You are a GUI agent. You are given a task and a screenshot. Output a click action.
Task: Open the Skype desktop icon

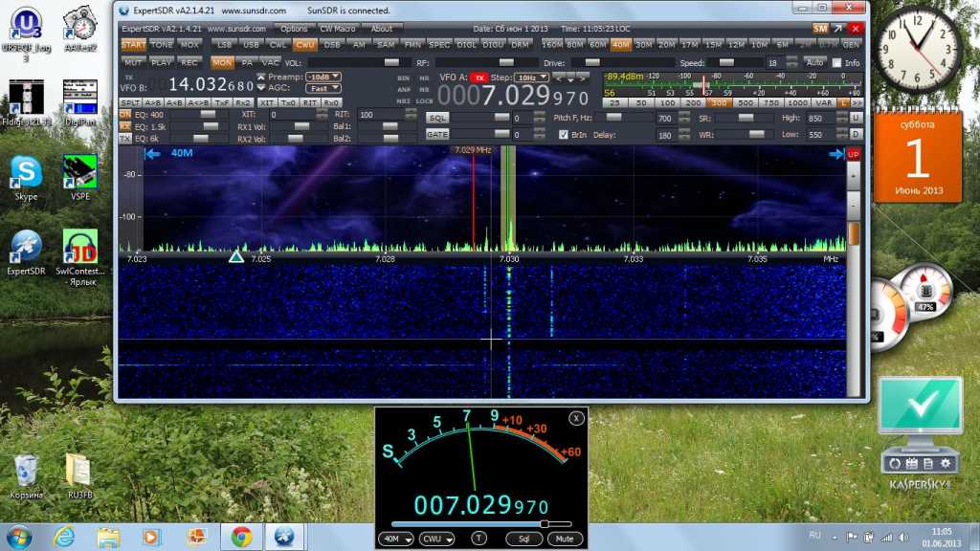26,177
